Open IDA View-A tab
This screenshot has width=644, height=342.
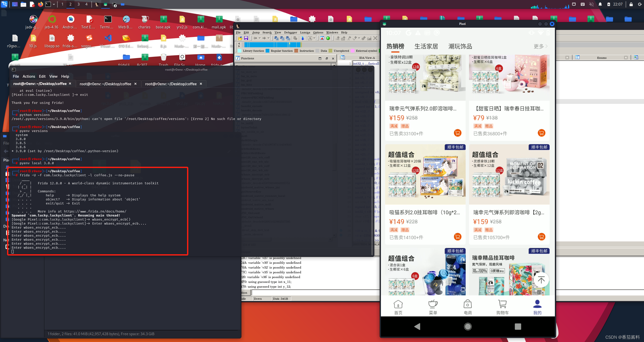[x=367, y=58]
